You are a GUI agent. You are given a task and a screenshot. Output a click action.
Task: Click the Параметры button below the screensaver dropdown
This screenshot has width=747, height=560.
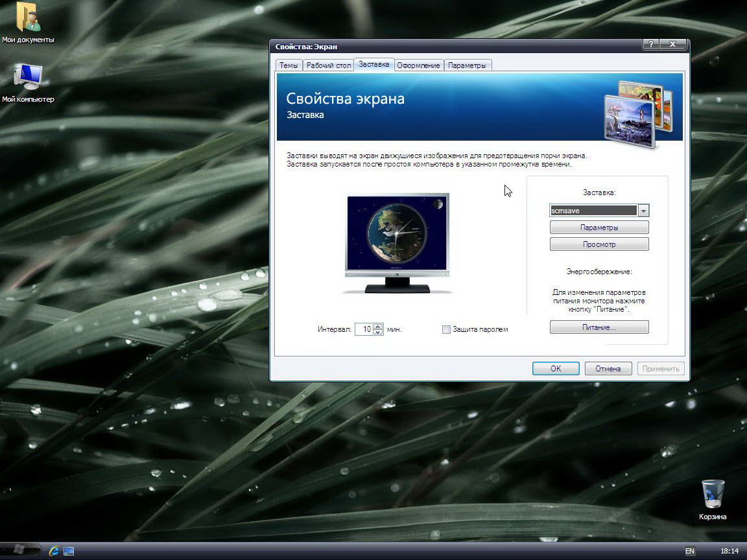click(599, 227)
